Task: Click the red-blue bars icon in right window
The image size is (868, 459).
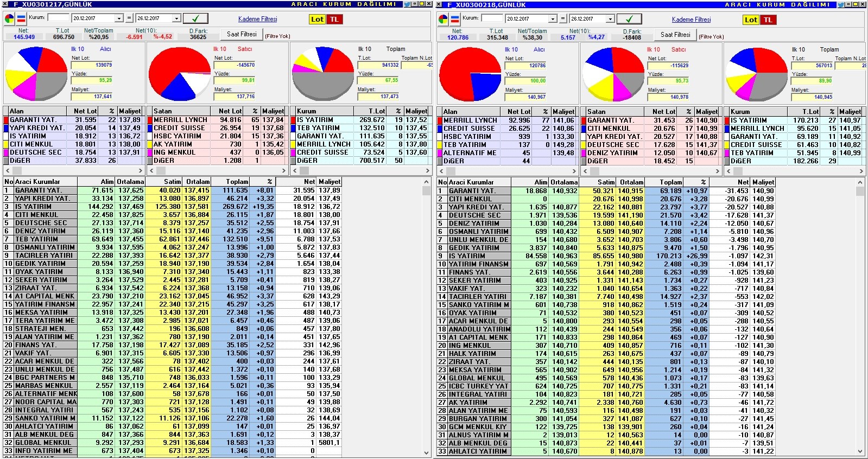Action: [455, 19]
